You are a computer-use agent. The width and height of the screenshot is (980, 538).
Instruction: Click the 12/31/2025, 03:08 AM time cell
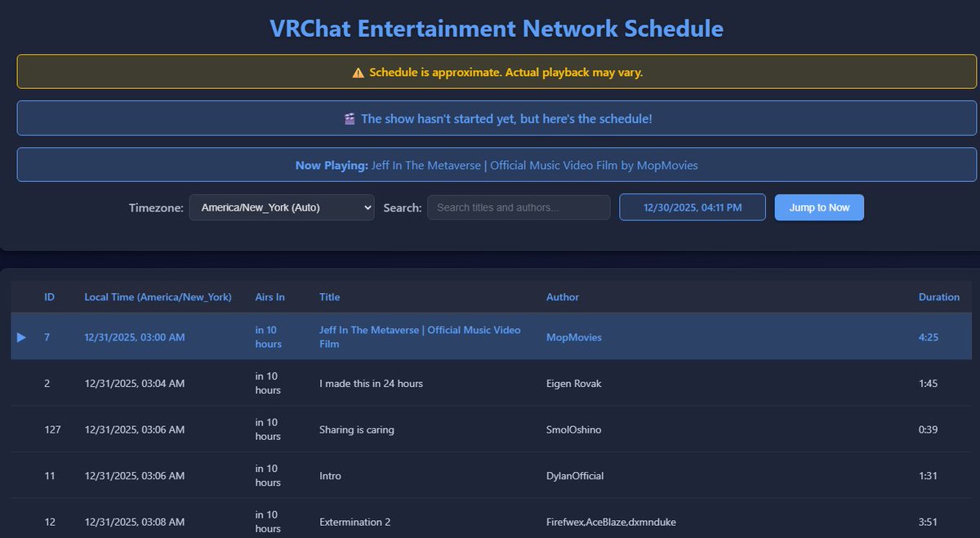tap(135, 522)
